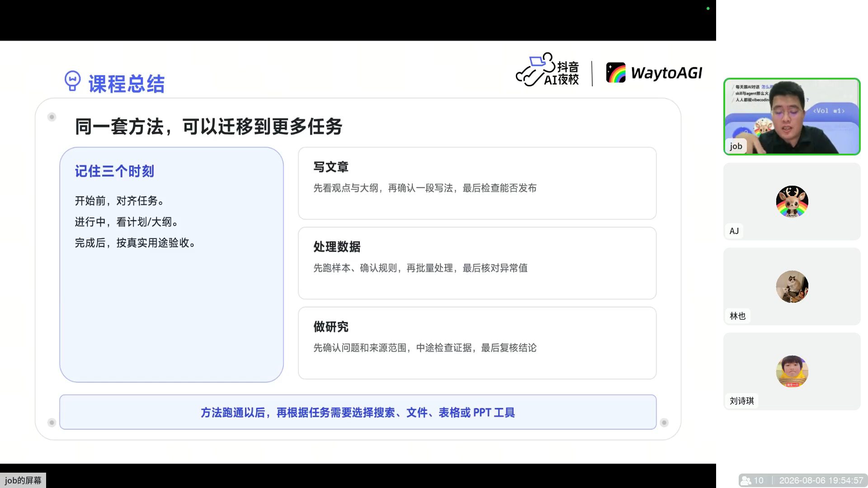Click the 做研究 card
Viewport: 868px width, 488px height.
pos(477,343)
